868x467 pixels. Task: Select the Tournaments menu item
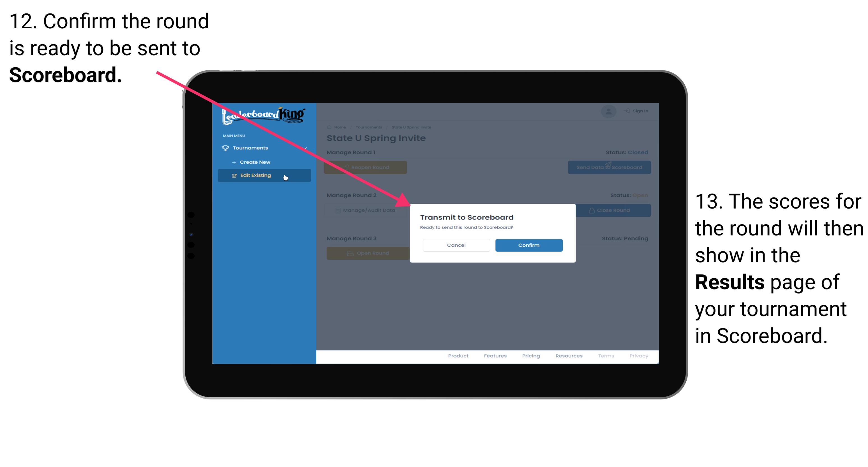point(251,148)
